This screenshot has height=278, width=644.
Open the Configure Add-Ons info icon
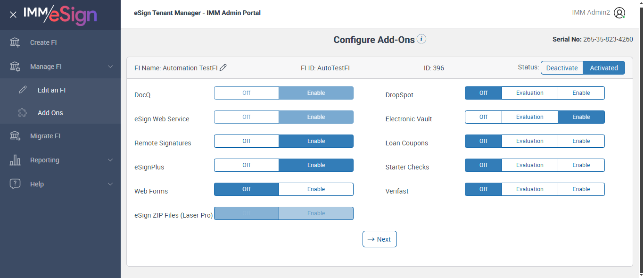pyautogui.click(x=421, y=39)
